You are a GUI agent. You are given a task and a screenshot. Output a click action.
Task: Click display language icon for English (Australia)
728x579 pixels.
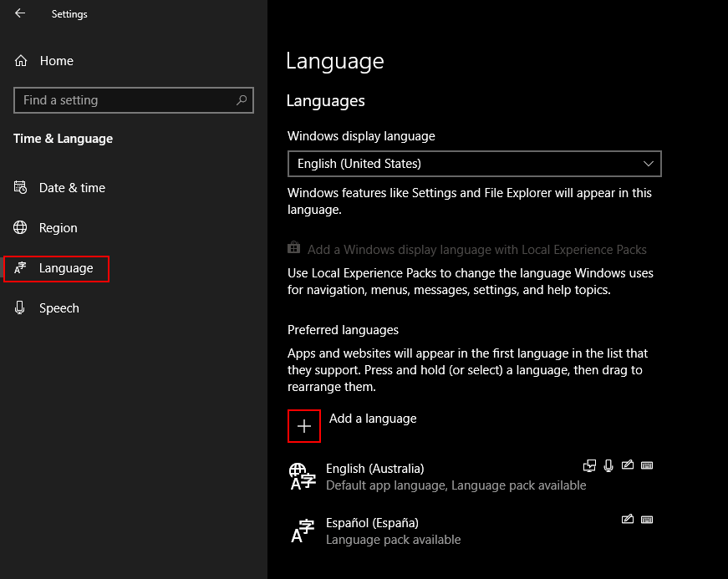(x=589, y=465)
